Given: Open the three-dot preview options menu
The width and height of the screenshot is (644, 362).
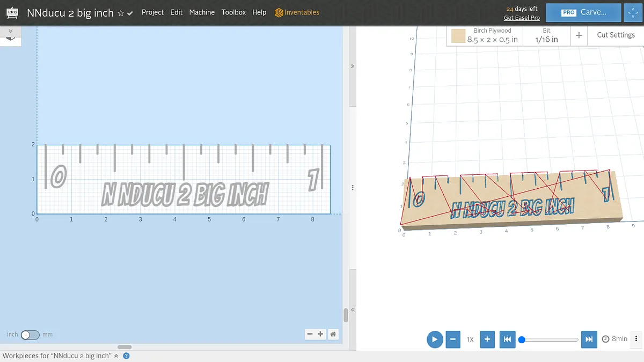Looking at the screenshot, I should (636, 339).
